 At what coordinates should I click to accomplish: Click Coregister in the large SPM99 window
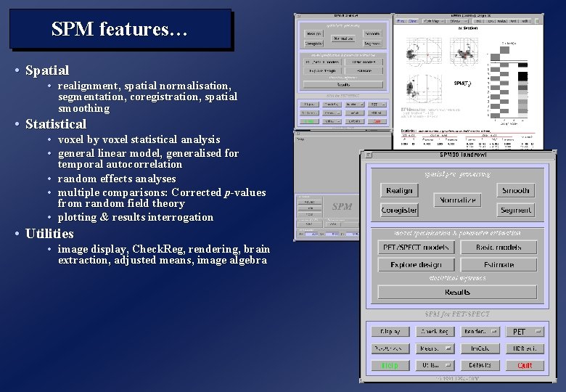(x=399, y=210)
